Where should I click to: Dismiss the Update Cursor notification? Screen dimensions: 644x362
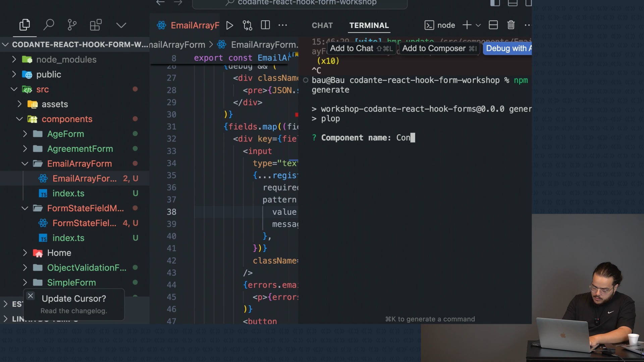[x=31, y=296]
